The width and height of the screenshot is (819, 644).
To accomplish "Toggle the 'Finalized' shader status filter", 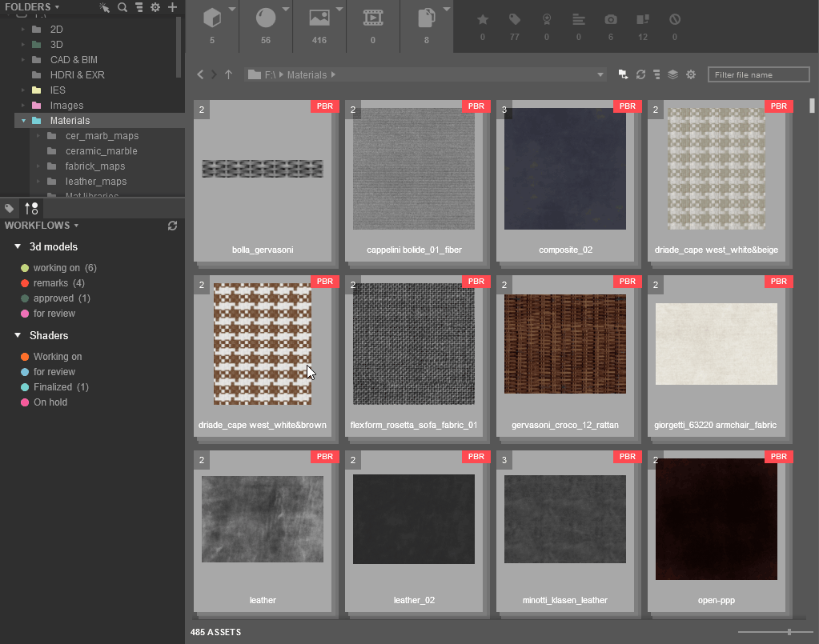I will click(54, 386).
